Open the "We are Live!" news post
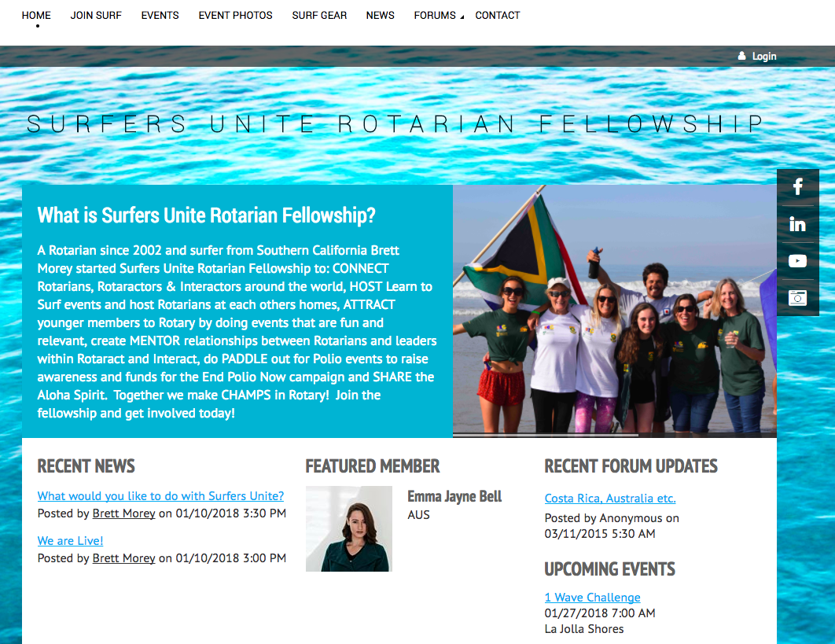This screenshot has height=644, width=835. coord(70,541)
